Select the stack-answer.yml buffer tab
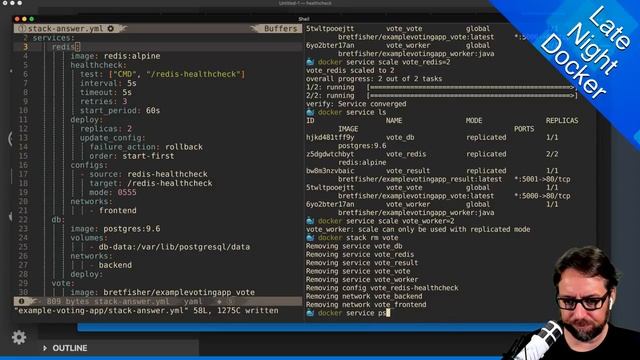Screen dimensions: 640x360 [x=65, y=29]
